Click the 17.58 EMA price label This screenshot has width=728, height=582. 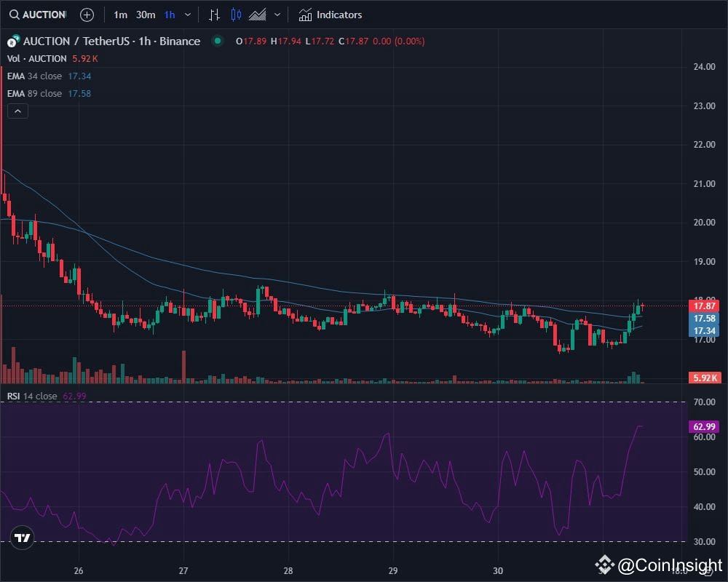tap(704, 319)
